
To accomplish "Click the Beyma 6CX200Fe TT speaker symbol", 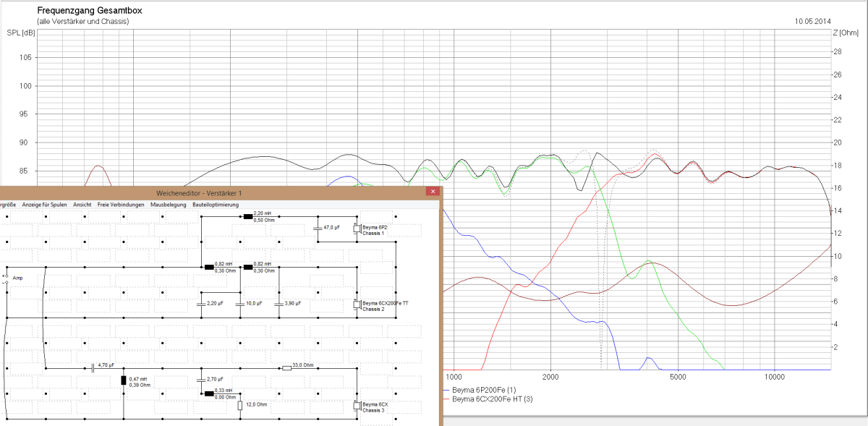I will click(357, 305).
